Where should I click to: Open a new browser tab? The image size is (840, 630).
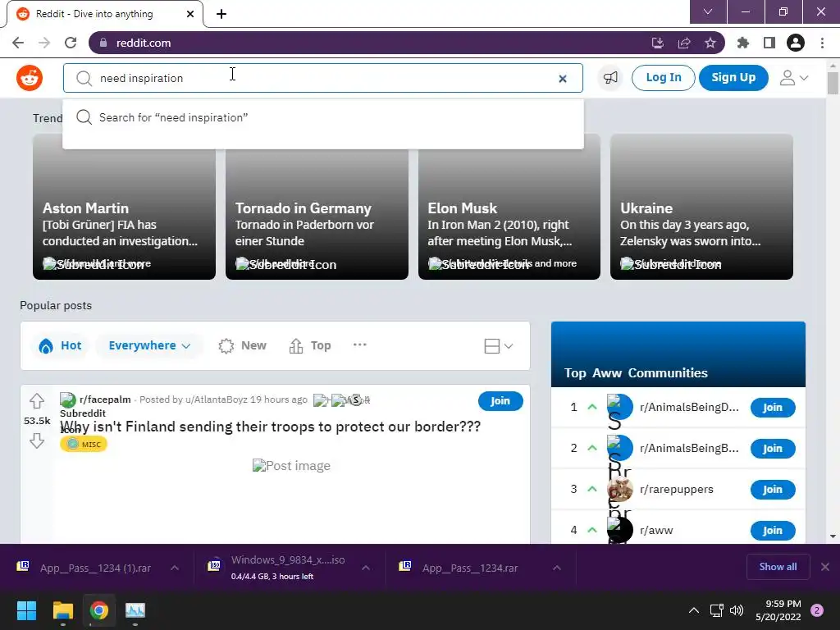pos(221,14)
